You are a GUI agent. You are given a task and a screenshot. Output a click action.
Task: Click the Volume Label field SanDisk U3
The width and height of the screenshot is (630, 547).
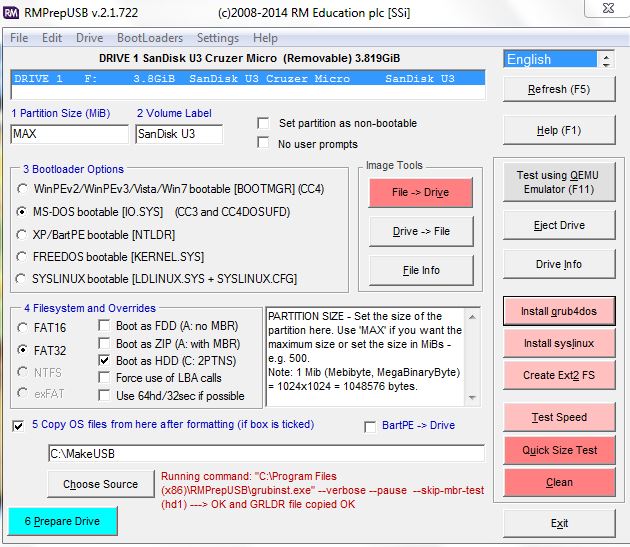pos(179,134)
